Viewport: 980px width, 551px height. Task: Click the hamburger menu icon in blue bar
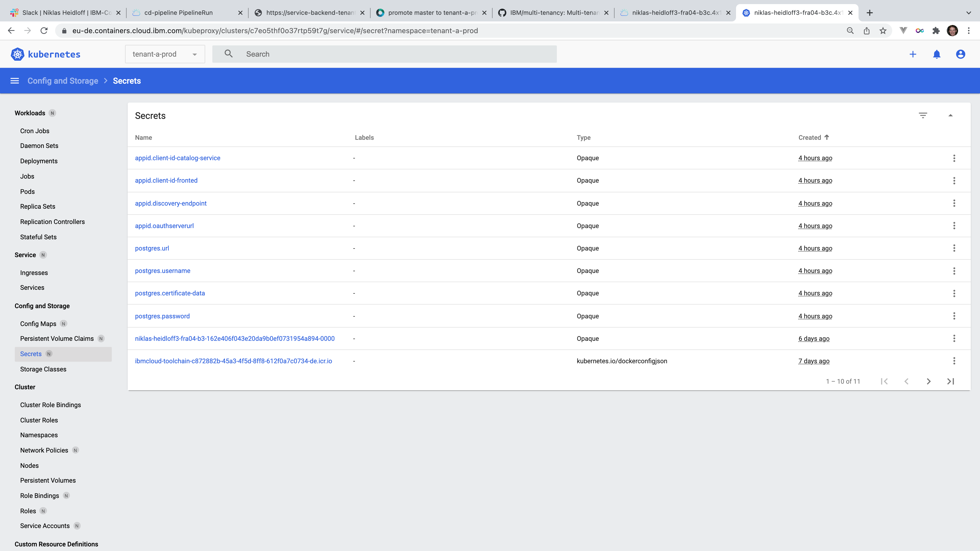coord(15,81)
